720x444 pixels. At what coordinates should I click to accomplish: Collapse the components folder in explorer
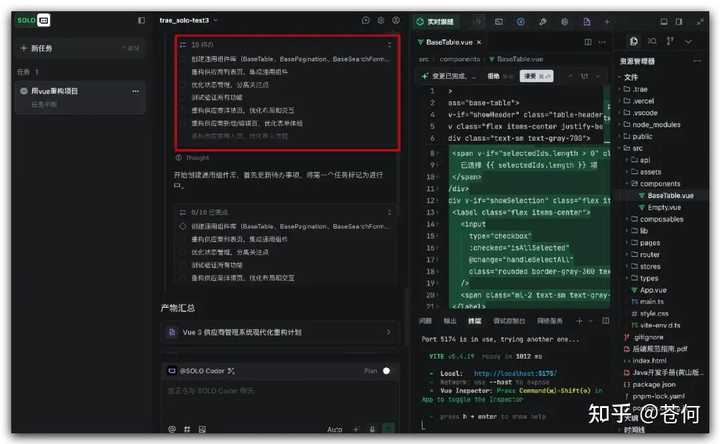click(x=660, y=184)
